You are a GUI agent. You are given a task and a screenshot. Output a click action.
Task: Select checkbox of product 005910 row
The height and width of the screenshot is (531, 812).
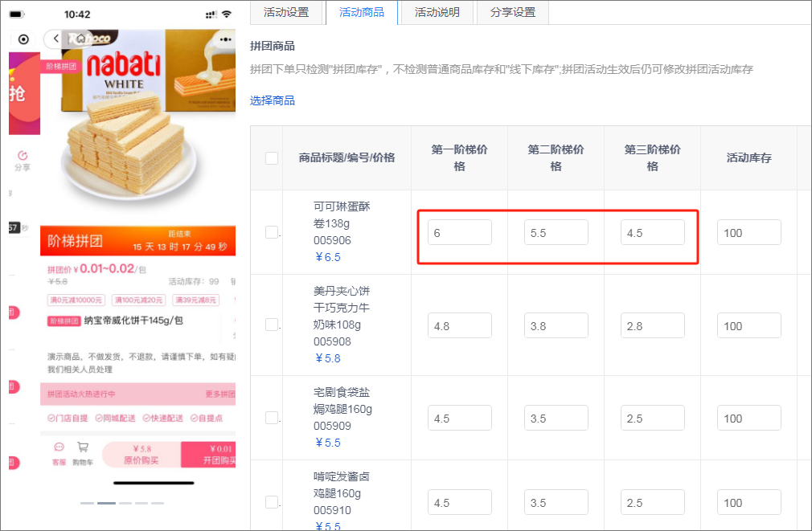tap(272, 501)
